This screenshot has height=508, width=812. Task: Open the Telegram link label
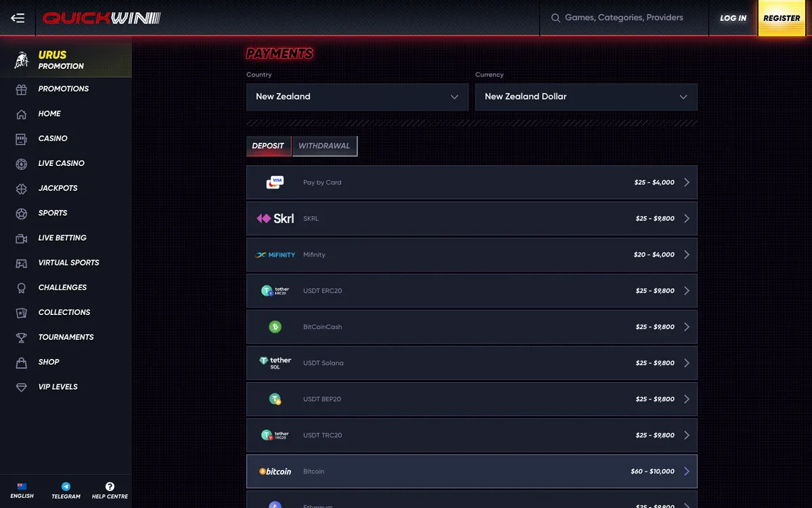click(x=66, y=496)
